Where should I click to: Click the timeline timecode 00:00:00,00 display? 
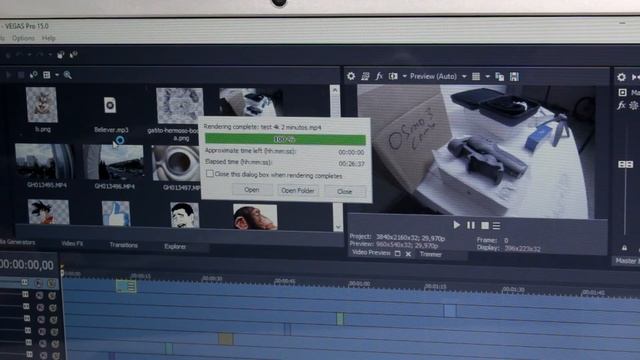[x=27, y=265]
